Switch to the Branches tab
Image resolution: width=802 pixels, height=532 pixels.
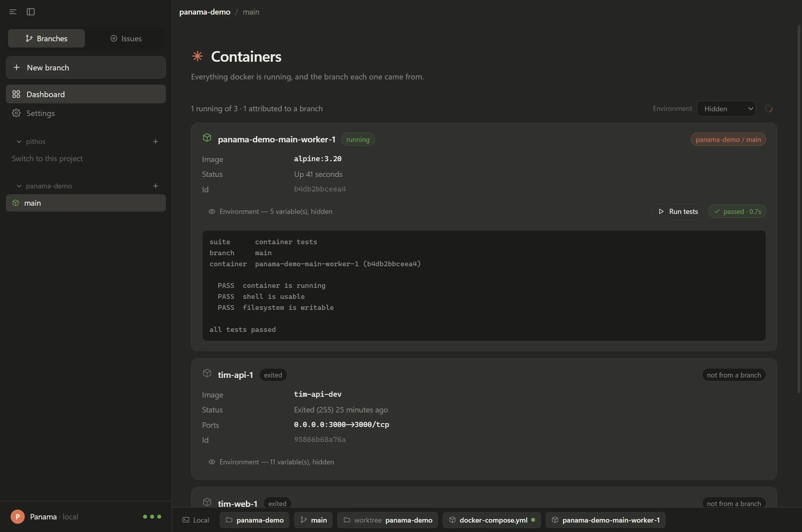click(46, 39)
